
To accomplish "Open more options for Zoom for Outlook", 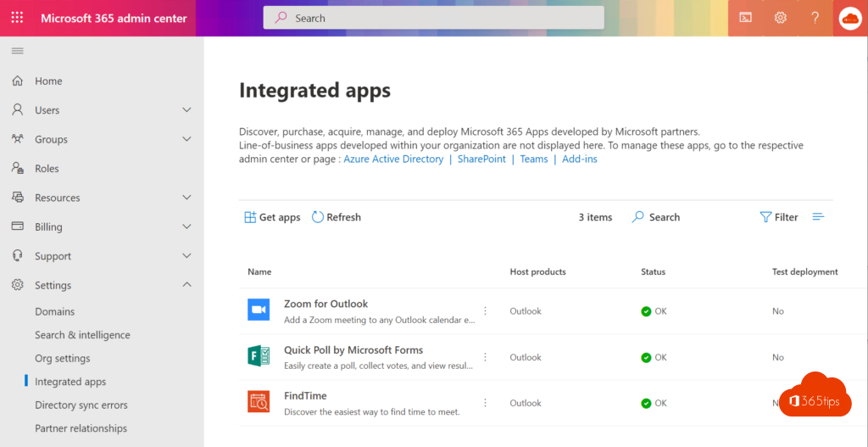I will tap(486, 310).
